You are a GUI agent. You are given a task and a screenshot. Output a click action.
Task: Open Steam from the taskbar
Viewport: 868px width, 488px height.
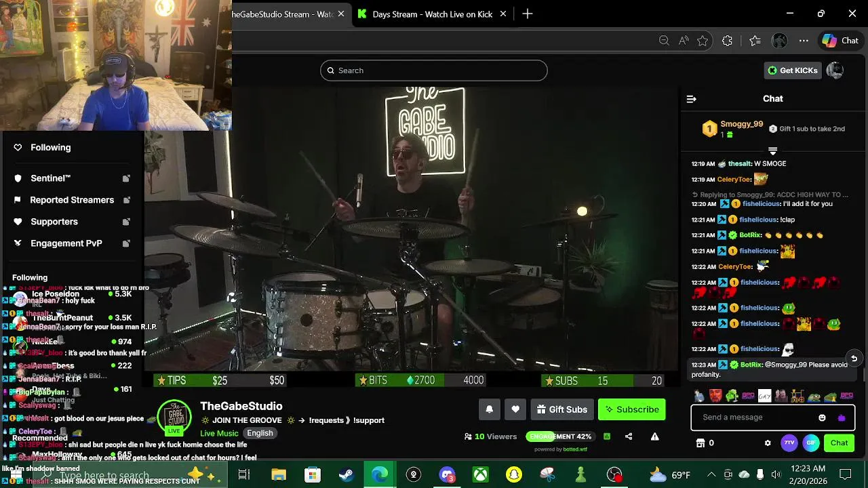[346, 474]
